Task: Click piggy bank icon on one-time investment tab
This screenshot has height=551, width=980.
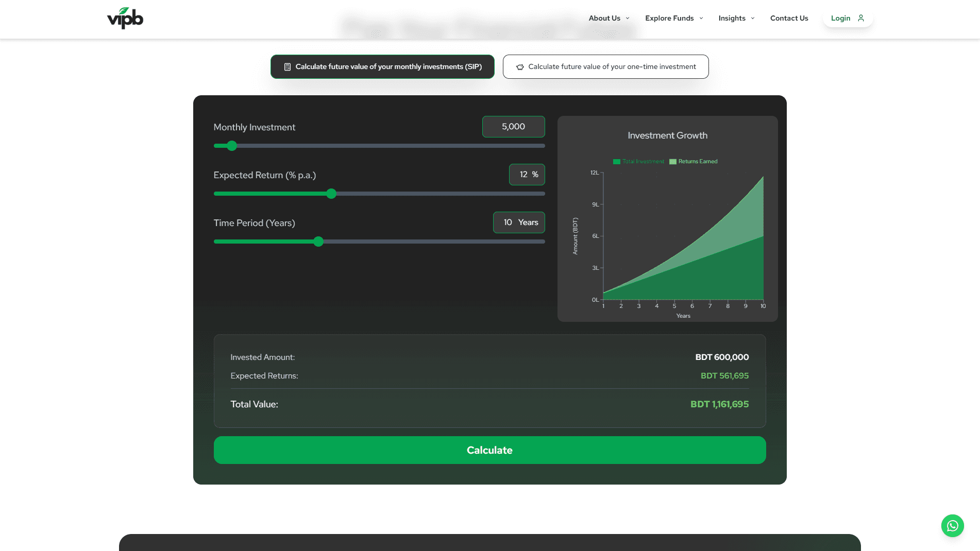Action: tap(520, 67)
